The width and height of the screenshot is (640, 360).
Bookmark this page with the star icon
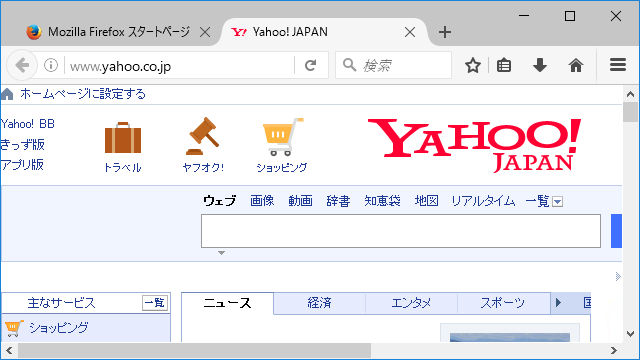[x=473, y=65]
